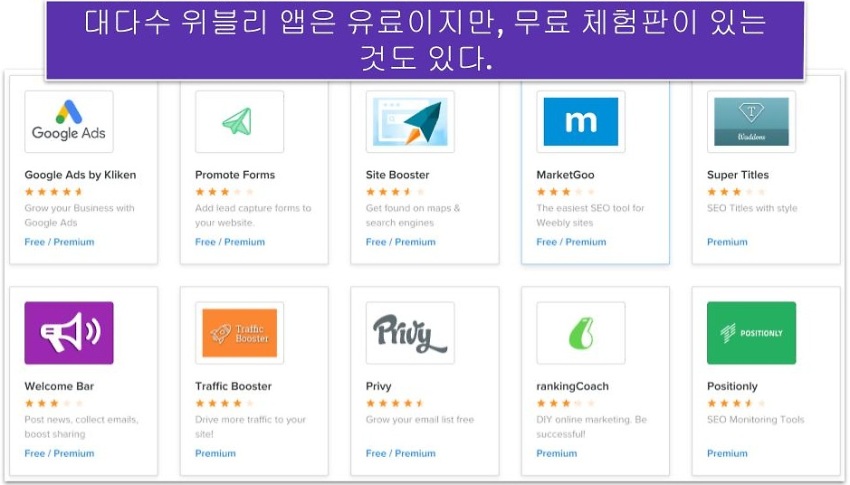Open the Traffic Booster orange icon
The height and width of the screenshot is (485, 850).
pos(240,333)
